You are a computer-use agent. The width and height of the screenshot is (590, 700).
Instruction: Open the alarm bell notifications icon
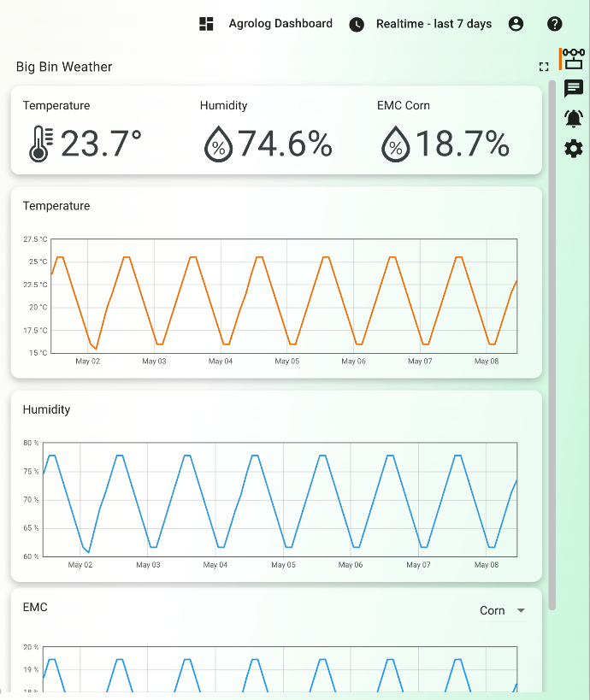574,119
